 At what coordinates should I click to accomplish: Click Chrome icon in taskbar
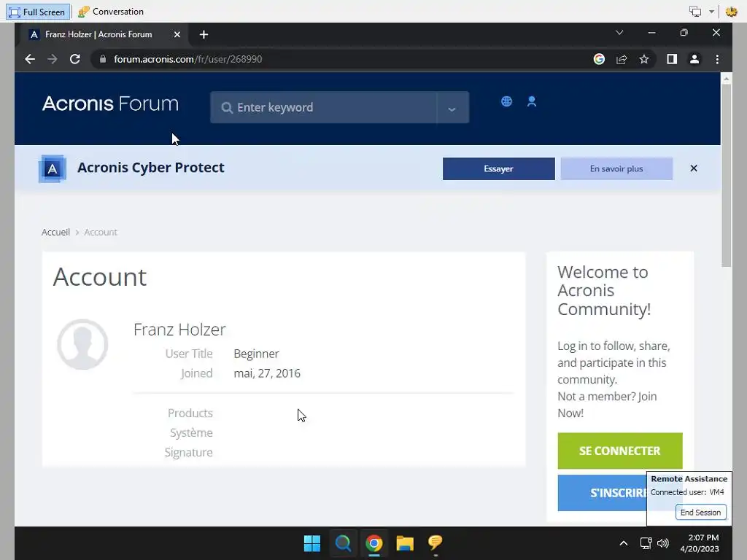pyautogui.click(x=374, y=542)
